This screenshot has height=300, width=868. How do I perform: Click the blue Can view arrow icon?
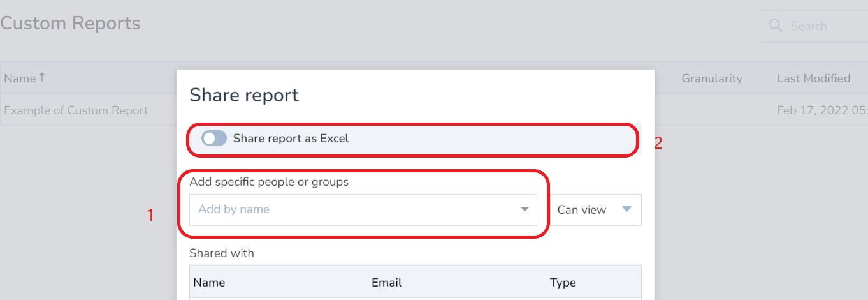tap(626, 209)
